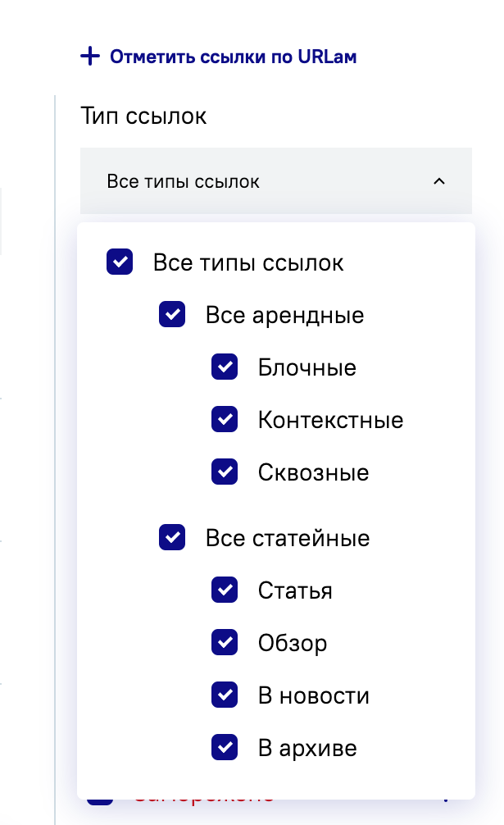Click the Все арендные group label

284,315
